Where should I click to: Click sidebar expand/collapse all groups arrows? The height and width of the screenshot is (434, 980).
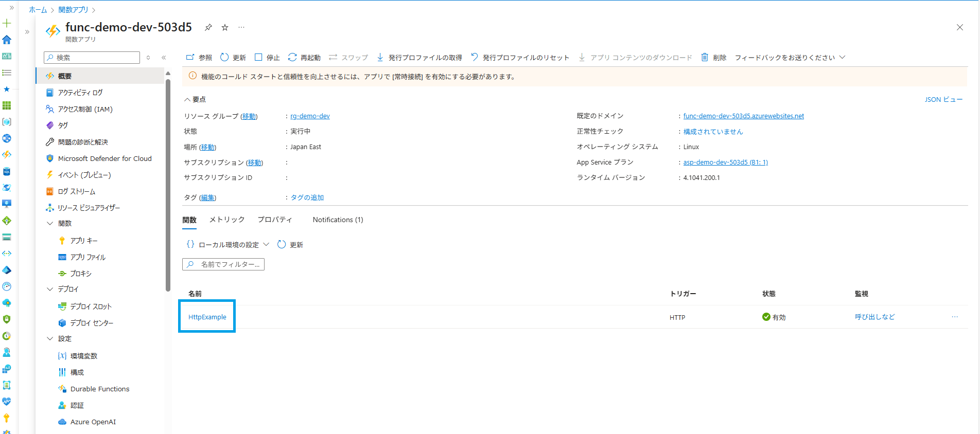[x=148, y=58]
